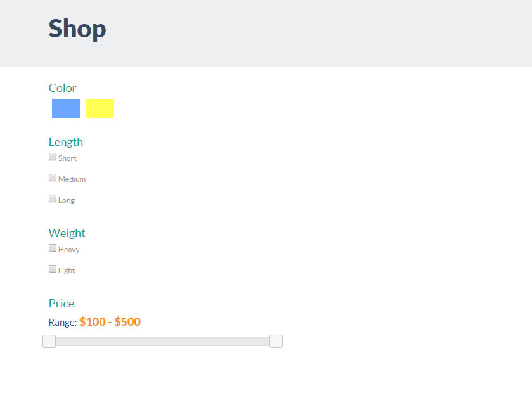Enable the Medium length checkbox
The height and width of the screenshot is (400, 532).
click(x=53, y=177)
